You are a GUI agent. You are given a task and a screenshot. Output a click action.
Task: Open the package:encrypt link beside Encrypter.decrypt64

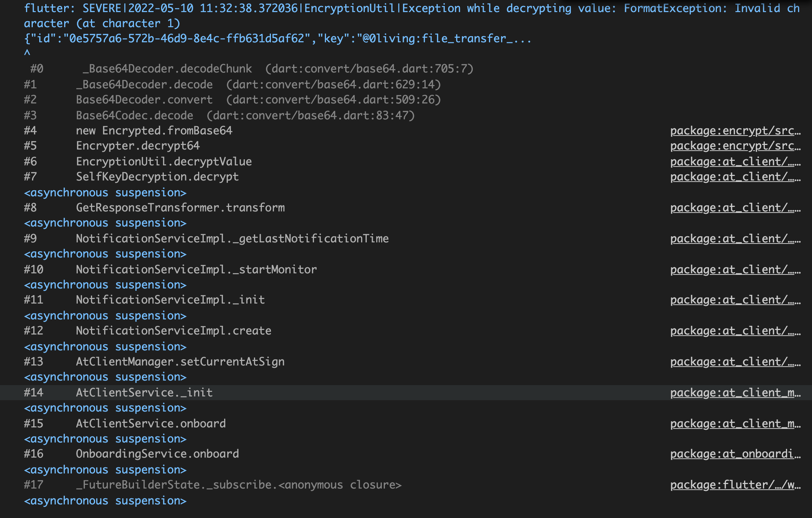click(x=734, y=146)
